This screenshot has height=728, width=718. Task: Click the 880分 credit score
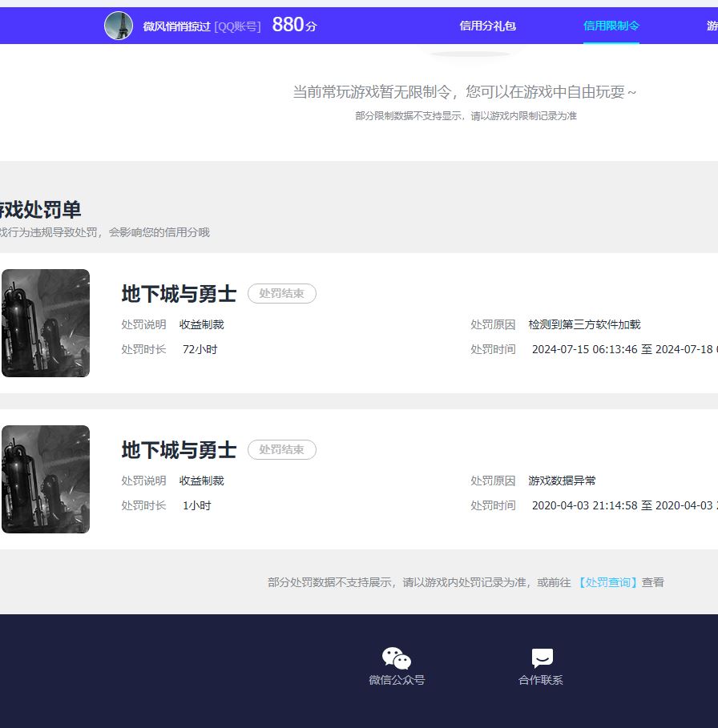pyautogui.click(x=294, y=25)
